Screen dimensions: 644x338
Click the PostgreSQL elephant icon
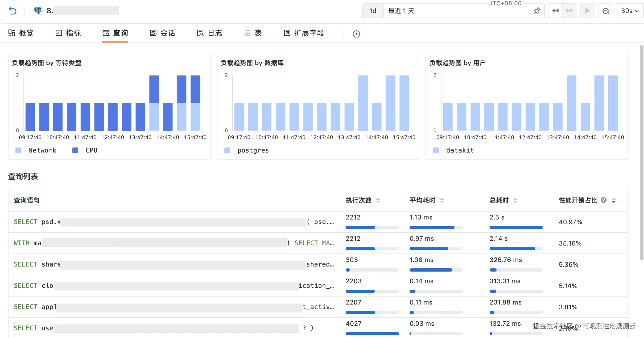click(x=38, y=11)
